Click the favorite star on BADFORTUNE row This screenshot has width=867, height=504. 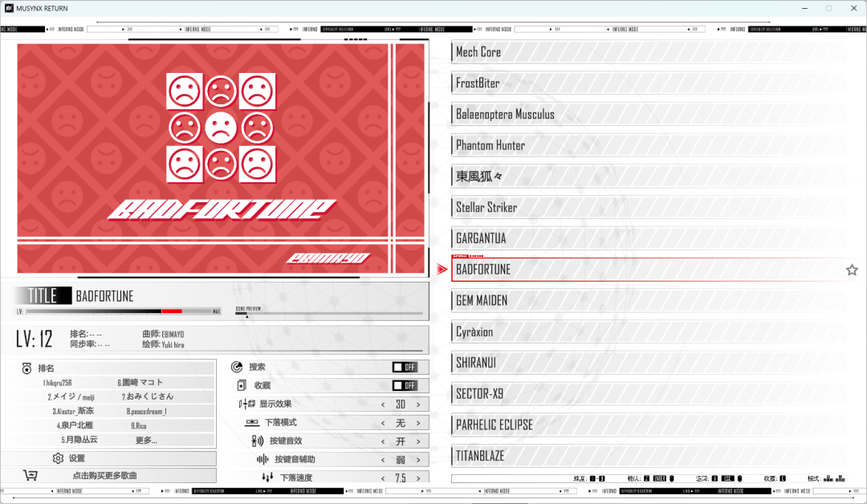tap(852, 270)
